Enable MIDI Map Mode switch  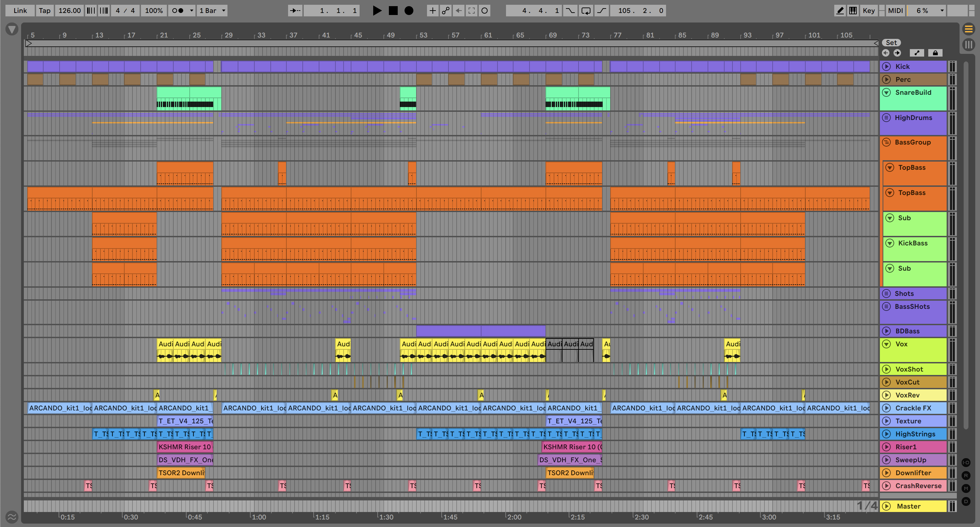point(895,11)
